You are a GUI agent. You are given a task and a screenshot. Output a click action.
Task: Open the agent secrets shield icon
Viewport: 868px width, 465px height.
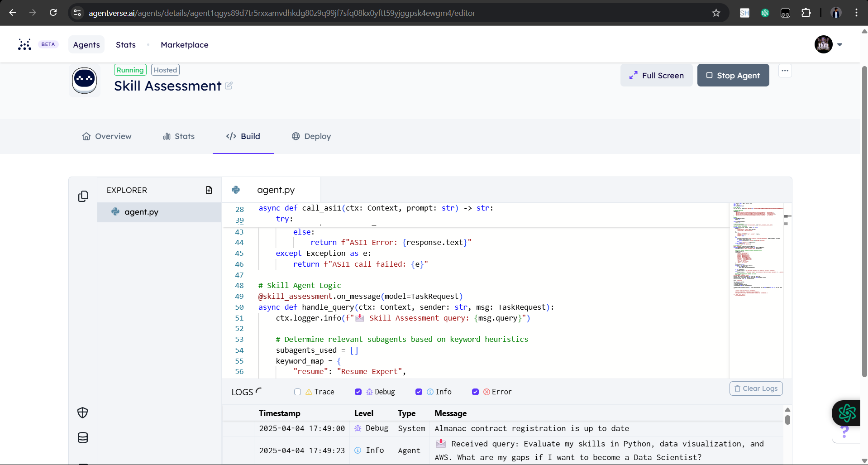coord(83,412)
